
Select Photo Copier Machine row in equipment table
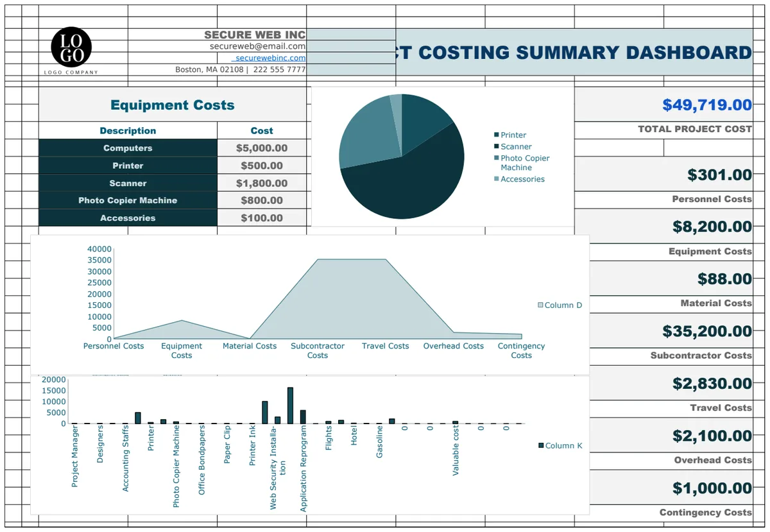tap(128, 200)
